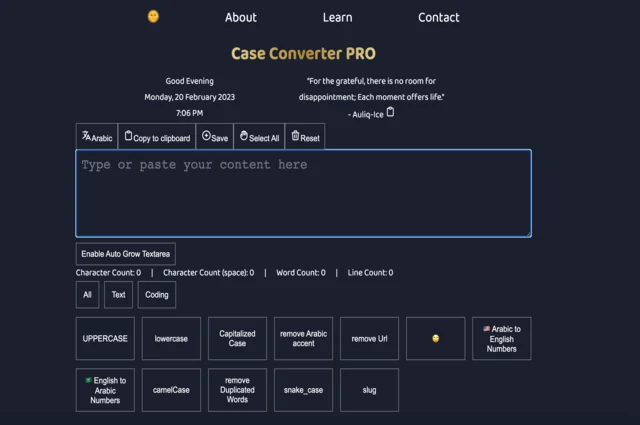Convert text to lowercase

pos(171,338)
